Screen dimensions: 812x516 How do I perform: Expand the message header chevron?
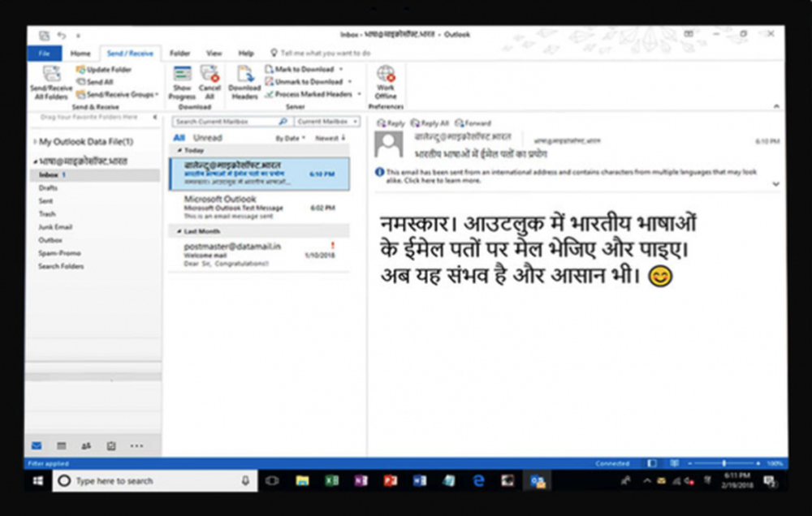pyautogui.click(x=775, y=183)
